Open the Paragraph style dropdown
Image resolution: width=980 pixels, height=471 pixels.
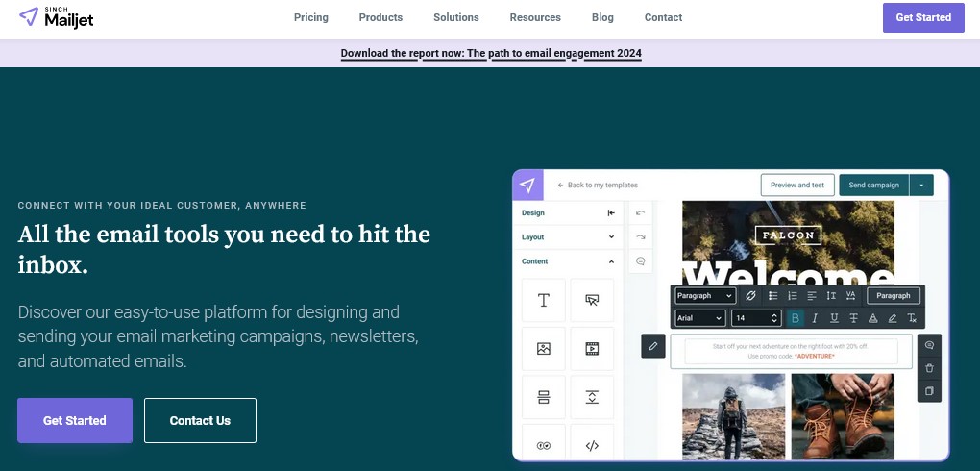click(x=705, y=296)
